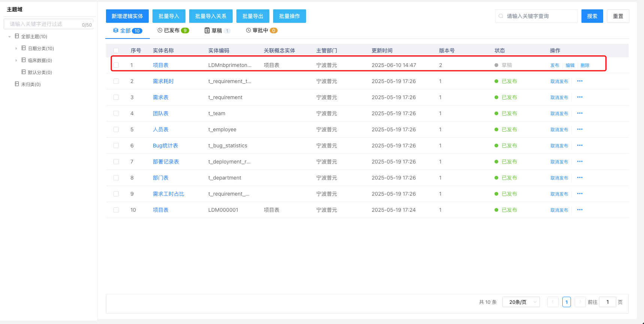
Task: Open more actions for the Bug统计表 row
Action: (580, 146)
